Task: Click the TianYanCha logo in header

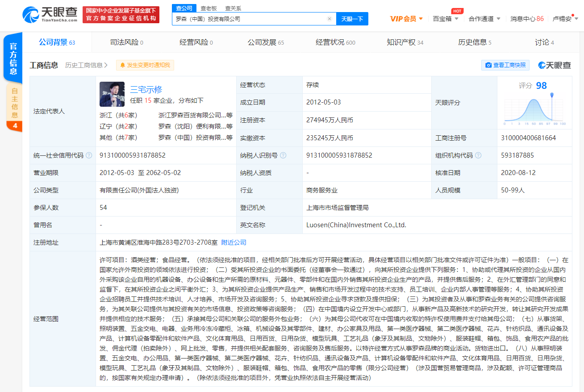Action: pyautogui.click(x=50, y=15)
